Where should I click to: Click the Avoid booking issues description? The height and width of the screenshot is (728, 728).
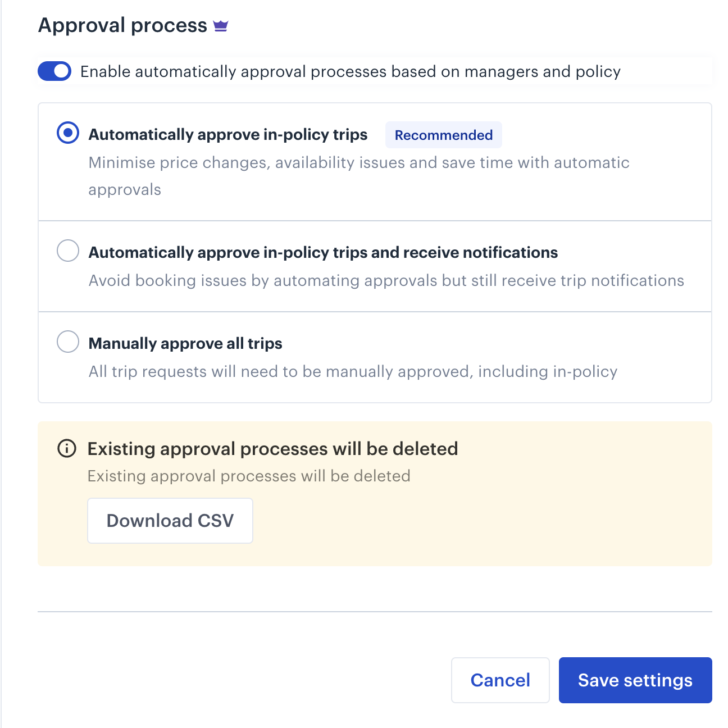click(386, 280)
